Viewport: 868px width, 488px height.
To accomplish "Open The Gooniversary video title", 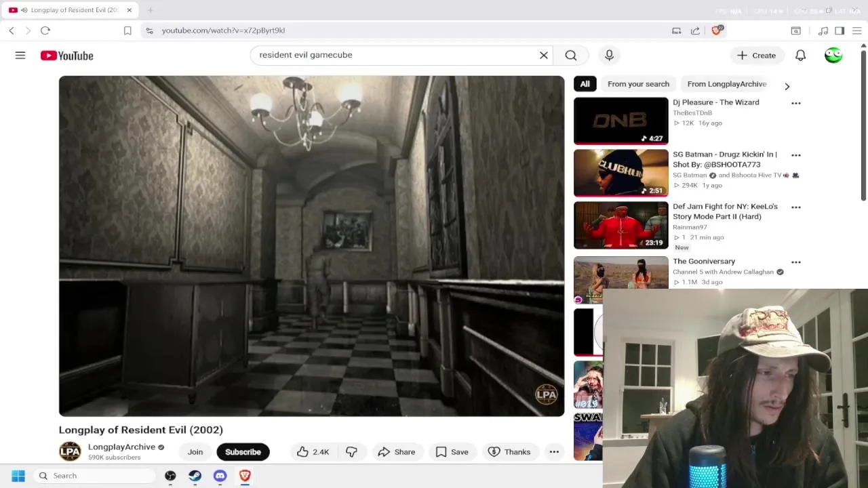I will click(x=704, y=261).
